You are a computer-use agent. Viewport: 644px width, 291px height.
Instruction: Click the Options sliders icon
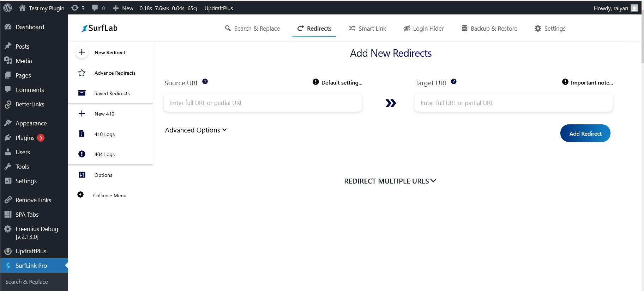[x=82, y=175]
